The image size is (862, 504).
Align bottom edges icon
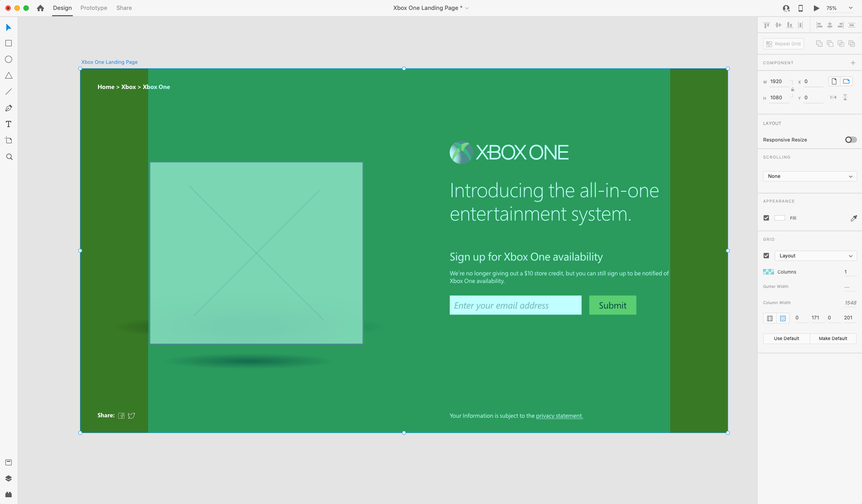(x=789, y=25)
